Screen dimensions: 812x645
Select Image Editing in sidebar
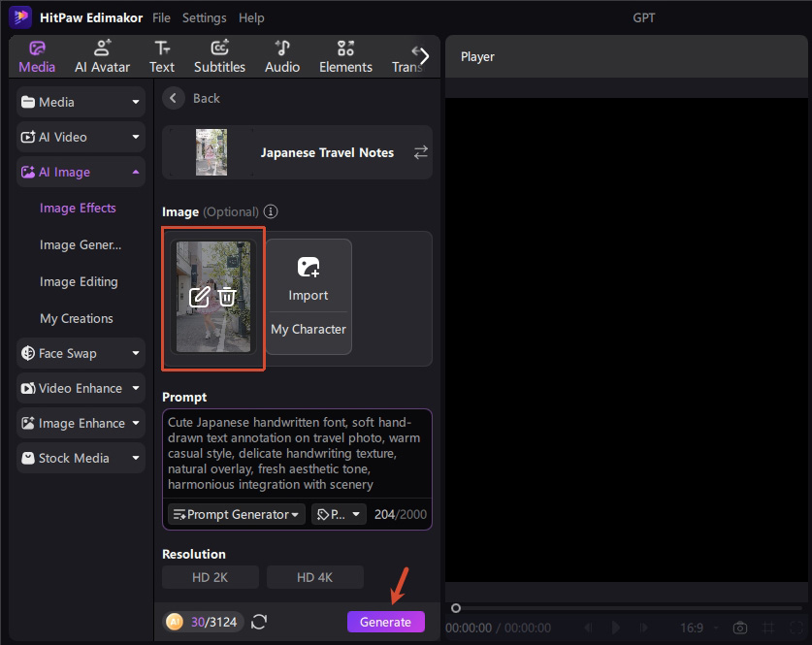click(x=79, y=281)
